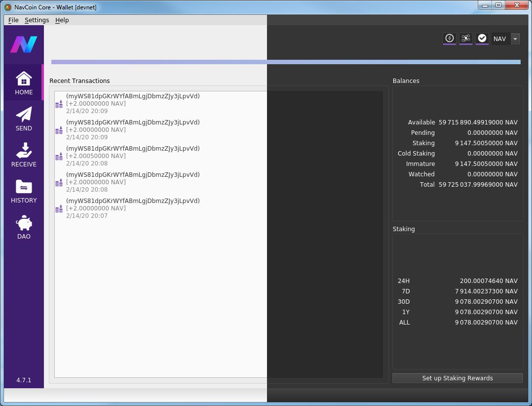Click the Immature balance value

tap(486, 163)
